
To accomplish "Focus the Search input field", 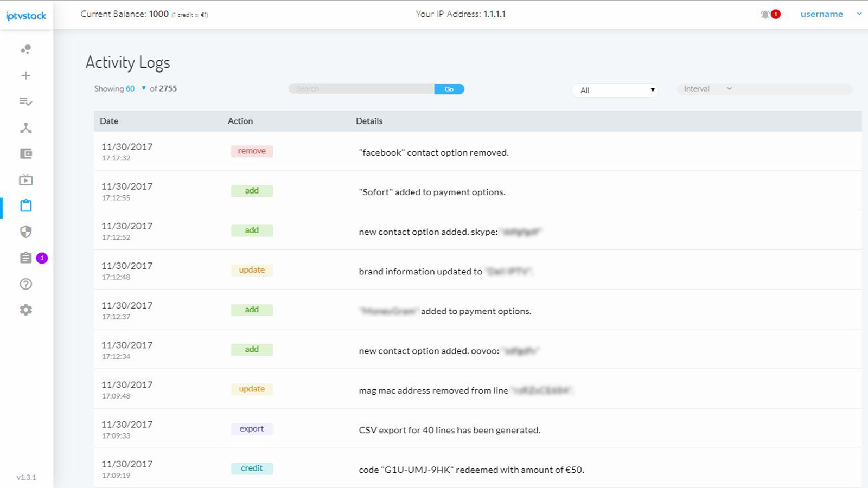I will (x=361, y=89).
